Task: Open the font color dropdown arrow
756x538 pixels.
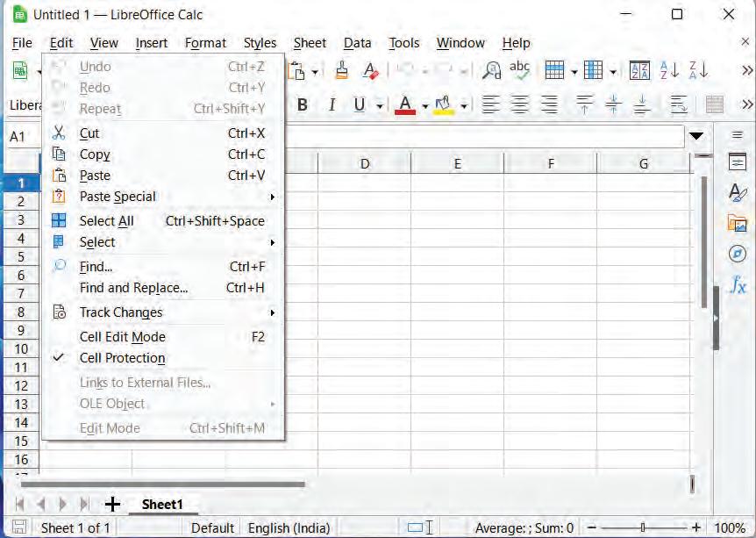Action: (425, 105)
